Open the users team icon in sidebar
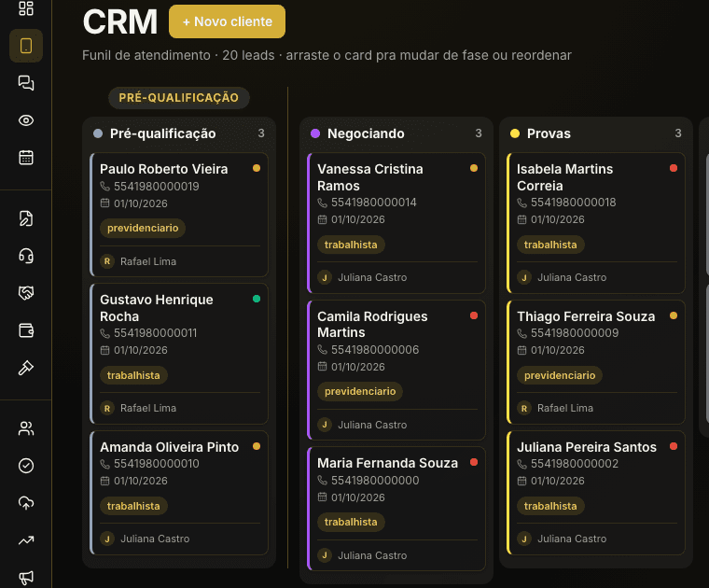The image size is (709, 588). (26, 428)
